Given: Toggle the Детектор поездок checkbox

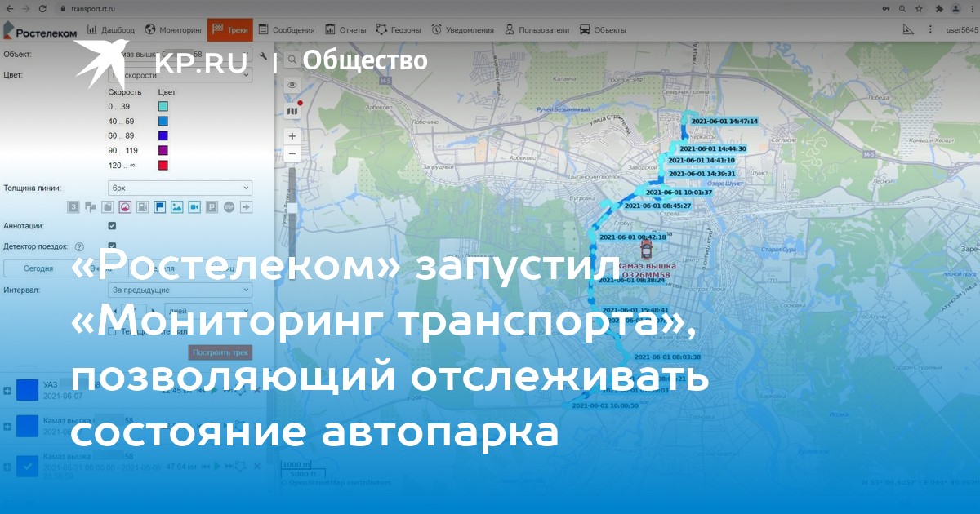Looking at the screenshot, I should click(x=112, y=245).
